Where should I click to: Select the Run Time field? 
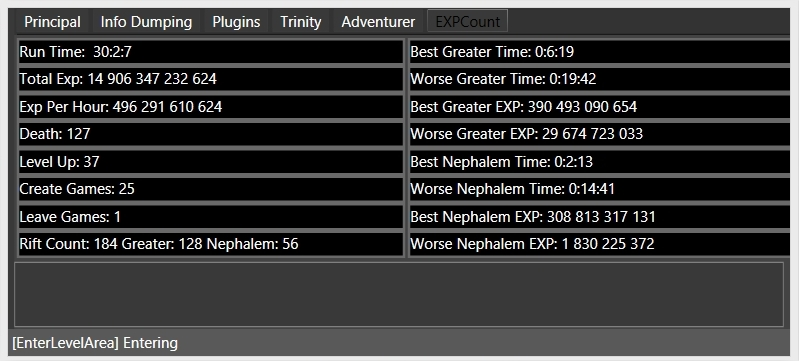pos(211,51)
